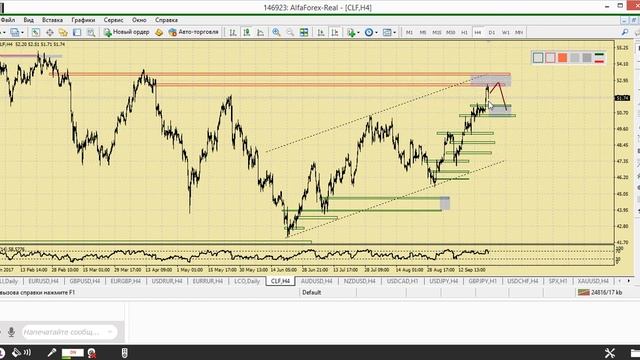Pick the dark gray swatch on chart
Viewport: 640px width, 360px height.
pos(587,58)
